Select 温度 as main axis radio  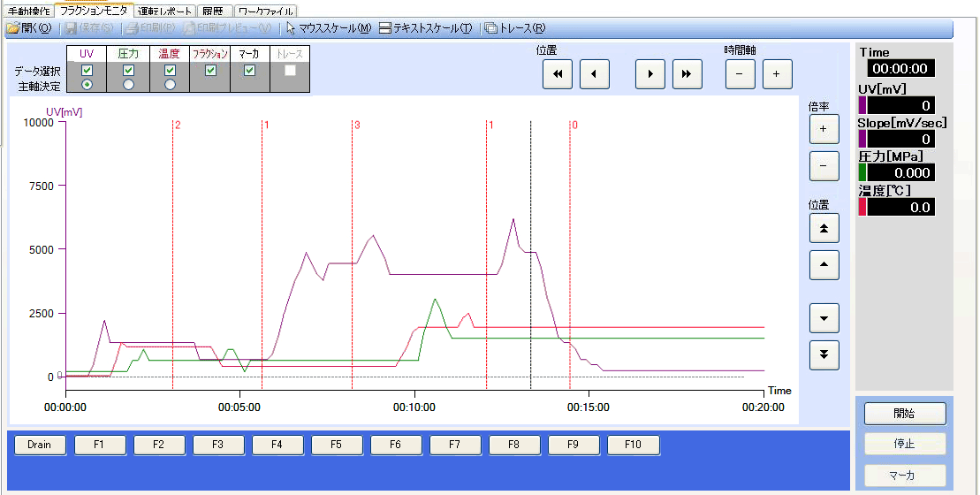click(170, 84)
